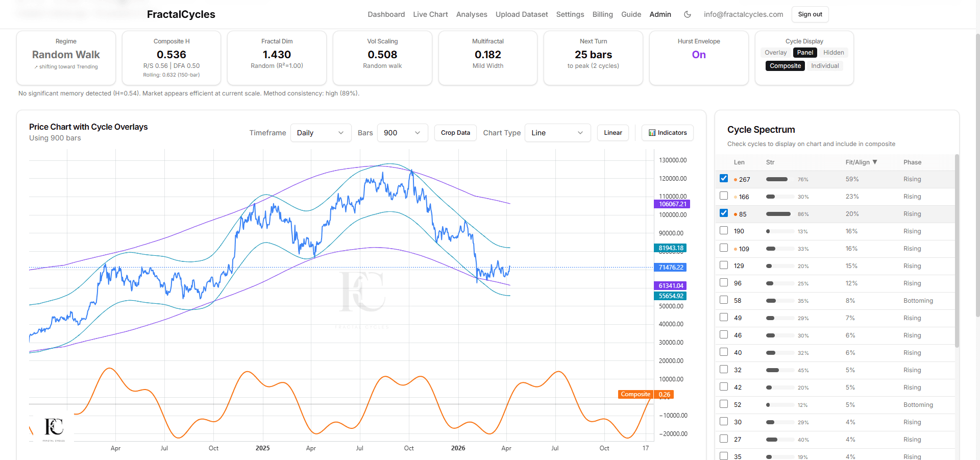
Task: Open the Indicators panel
Action: pos(667,133)
